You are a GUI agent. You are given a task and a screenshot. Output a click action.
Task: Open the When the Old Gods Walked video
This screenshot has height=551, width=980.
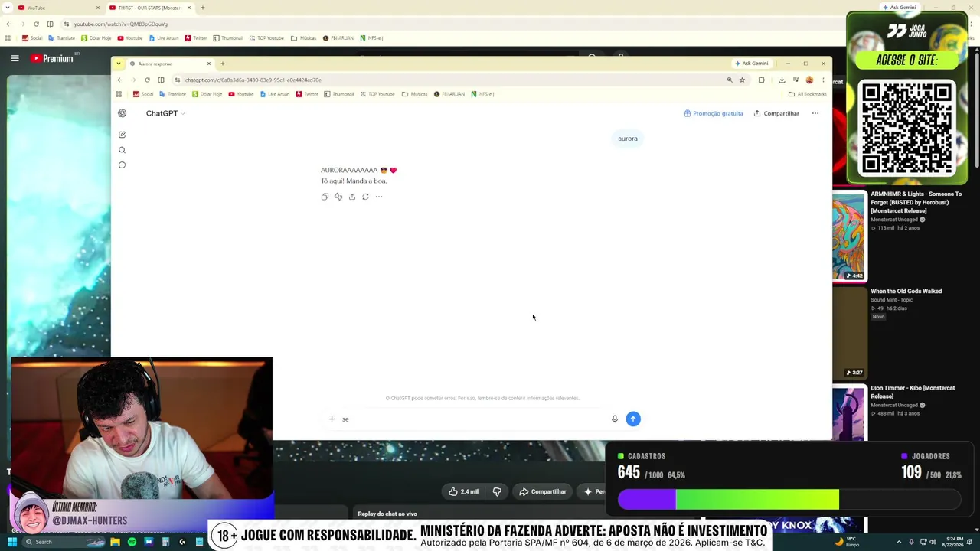click(x=906, y=291)
